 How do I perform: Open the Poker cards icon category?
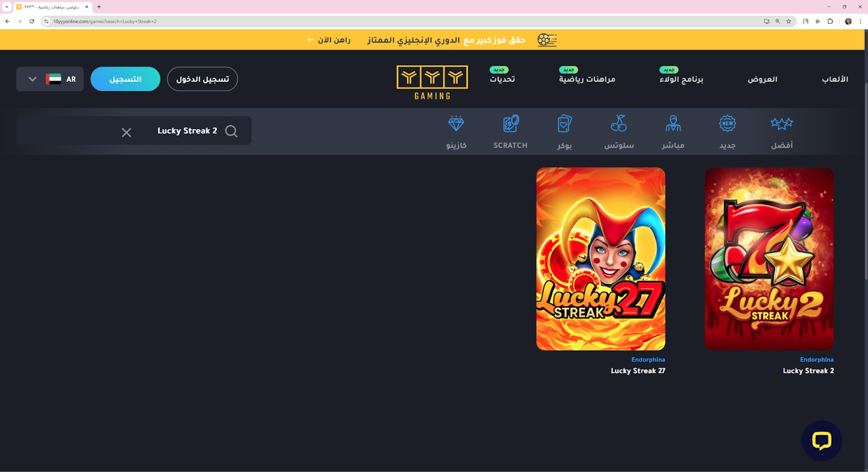click(565, 124)
